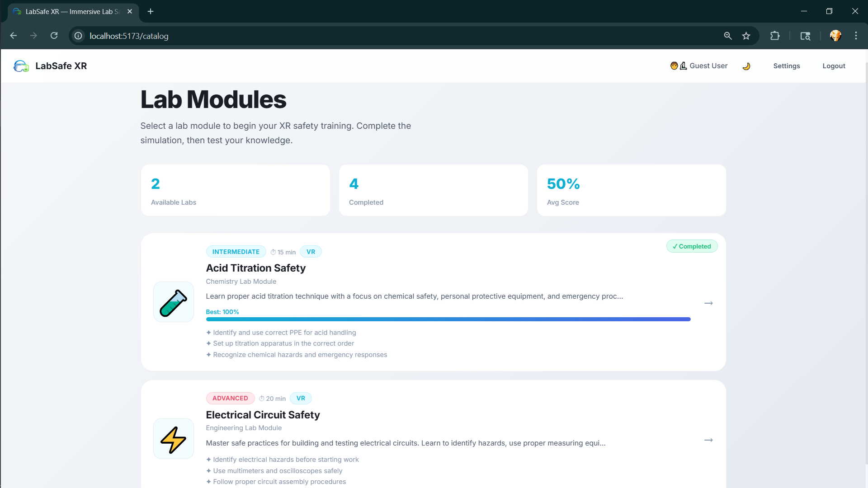This screenshot has height=488, width=868.
Task: Click the LabSafe XR goggles logo icon
Action: click(x=21, y=66)
